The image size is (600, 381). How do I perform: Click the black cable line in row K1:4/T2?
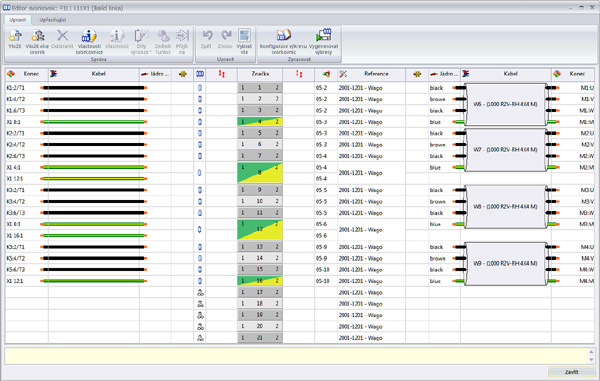pos(94,99)
